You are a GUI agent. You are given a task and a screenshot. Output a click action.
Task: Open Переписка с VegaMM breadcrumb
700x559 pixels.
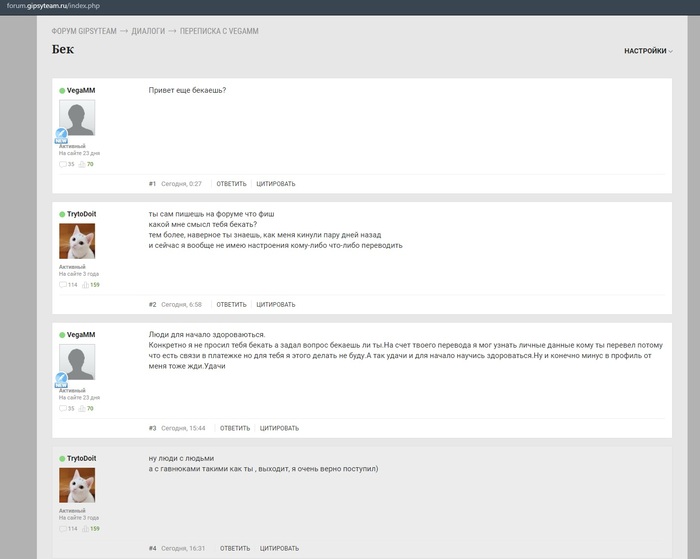click(x=219, y=31)
